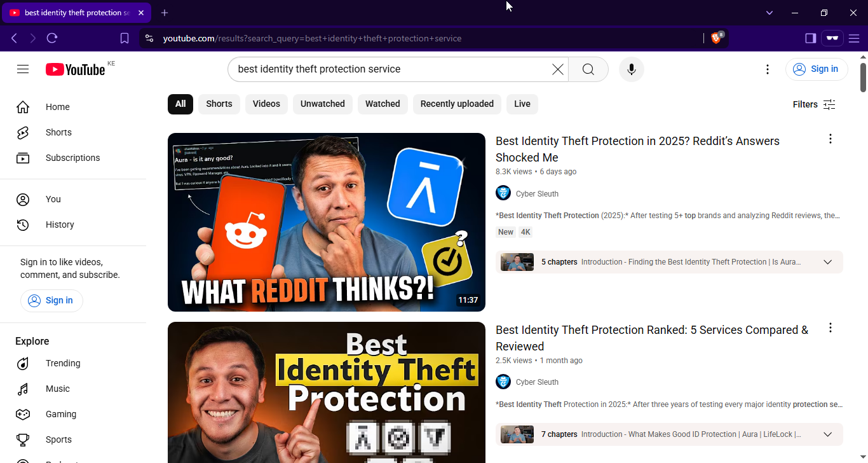Image resolution: width=868 pixels, height=463 pixels.
Task: Clear the search query with X
Action: tap(557, 69)
